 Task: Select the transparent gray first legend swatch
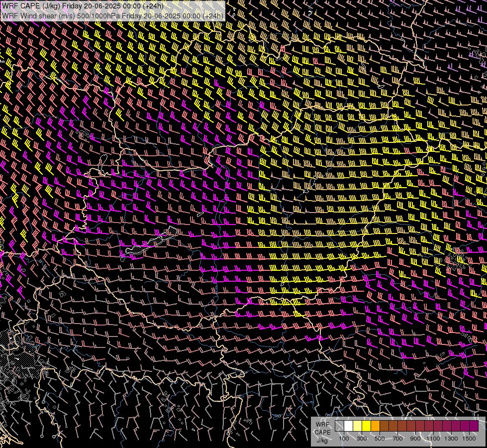(x=339, y=426)
